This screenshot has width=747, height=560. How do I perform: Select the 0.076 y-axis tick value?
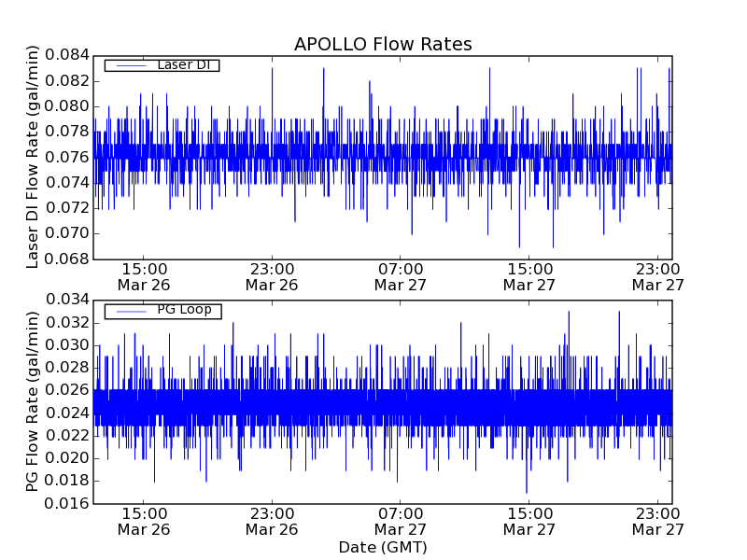(67, 157)
